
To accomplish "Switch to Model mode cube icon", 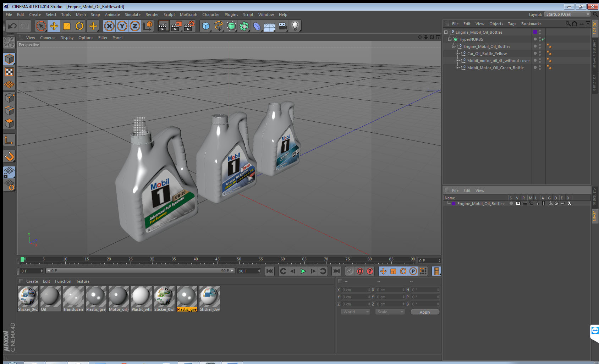I will pos(9,59).
